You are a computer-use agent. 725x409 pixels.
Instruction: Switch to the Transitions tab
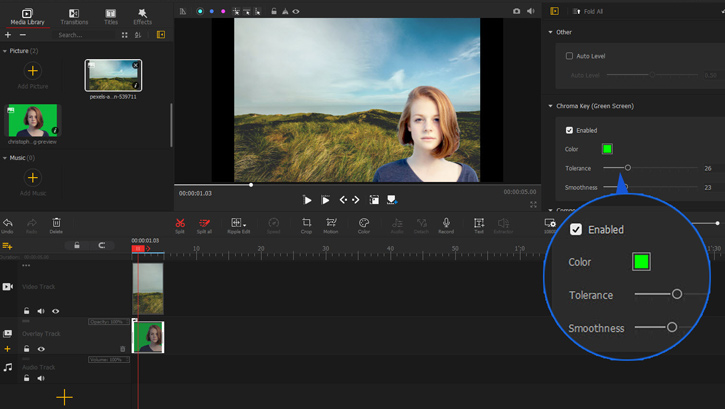(x=74, y=16)
